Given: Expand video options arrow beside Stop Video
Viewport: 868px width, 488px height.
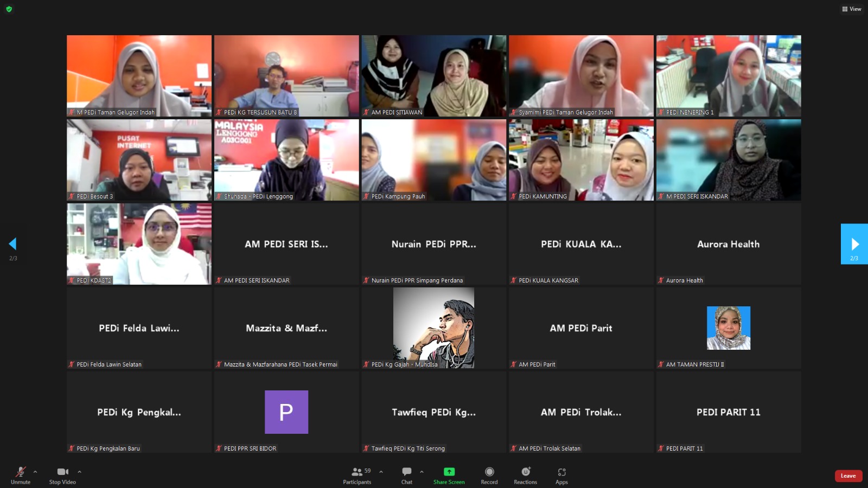Looking at the screenshot, I should click(x=79, y=472).
